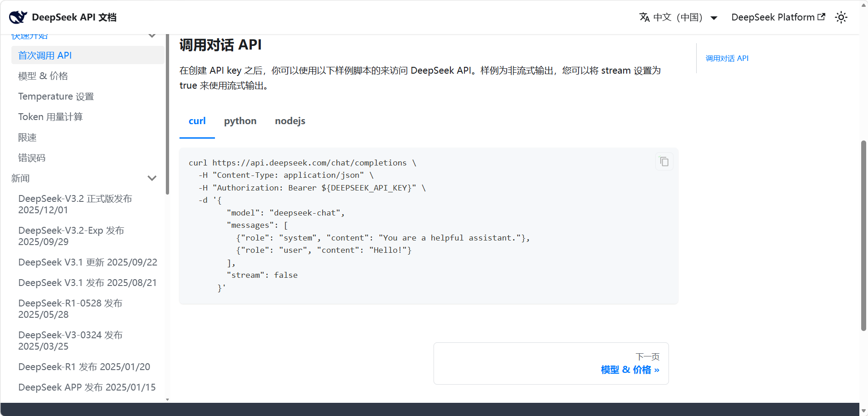Select 首次调用 API in the sidebar
The width and height of the screenshot is (868, 416).
click(88, 55)
